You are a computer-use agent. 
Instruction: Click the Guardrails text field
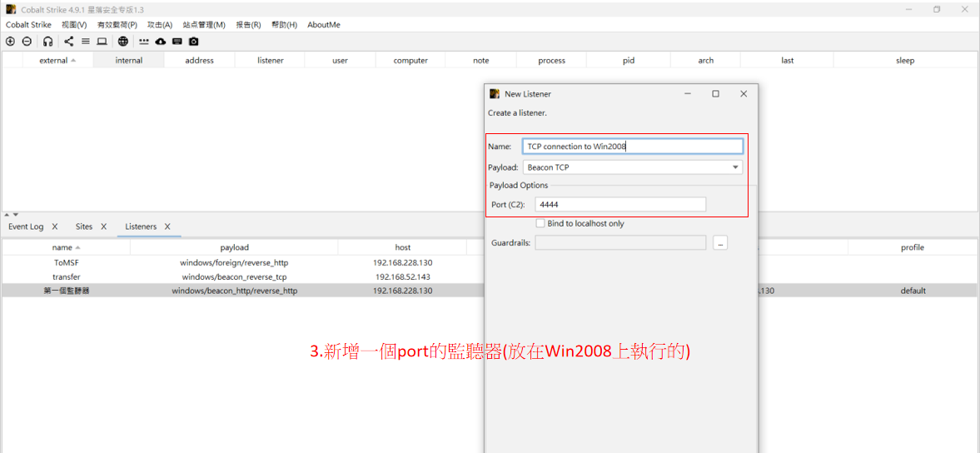[620, 242]
